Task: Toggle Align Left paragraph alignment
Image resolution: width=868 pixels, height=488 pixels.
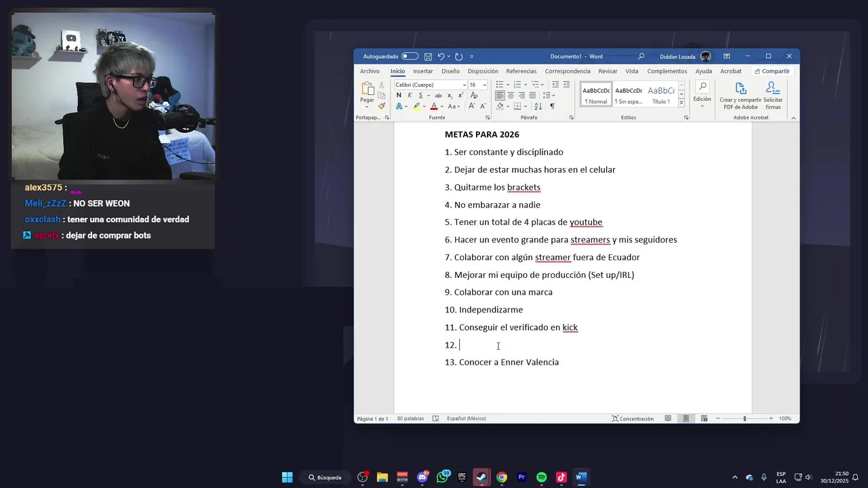Action: click(500, 96)
